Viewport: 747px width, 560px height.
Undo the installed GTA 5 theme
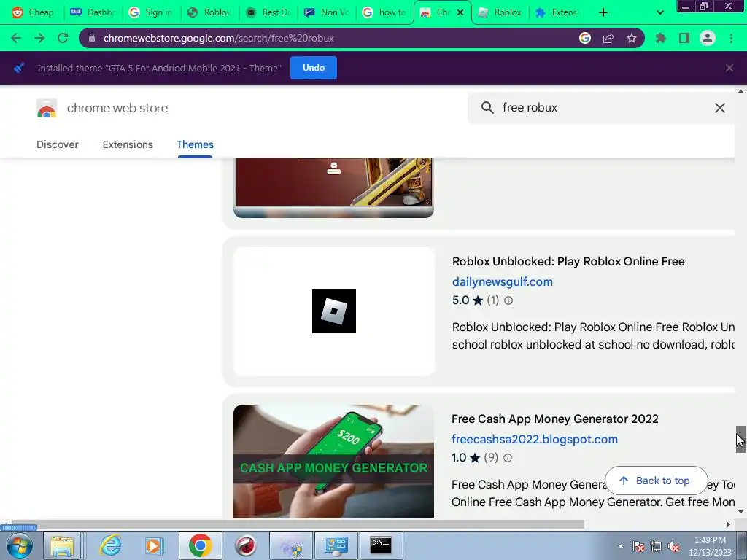(x=314, y=68)
